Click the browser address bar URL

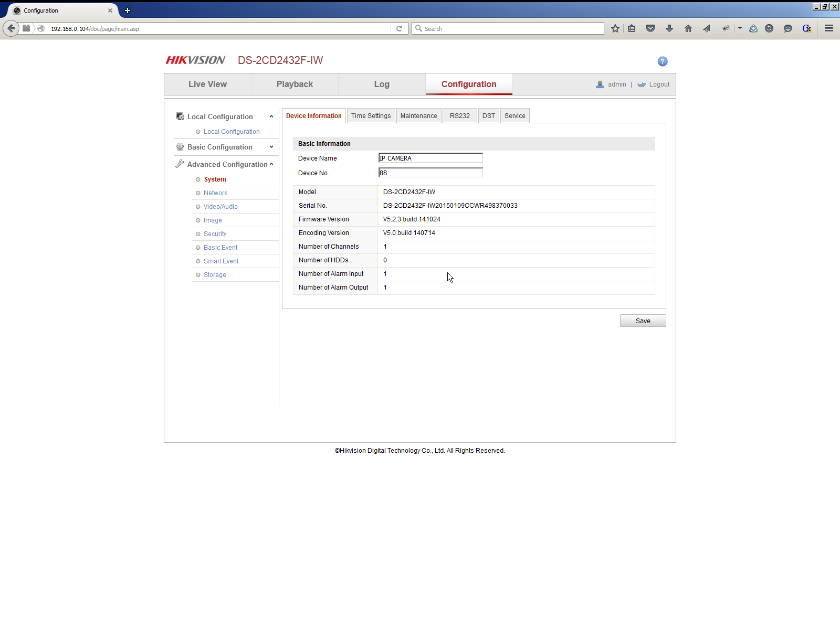220,28
